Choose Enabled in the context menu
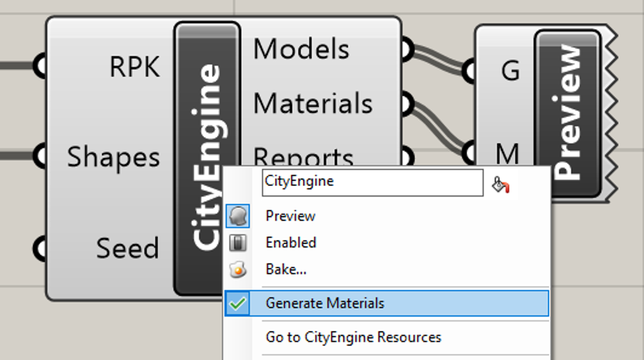The width and height of the screenshot is (644, 360). coord(291,243)
